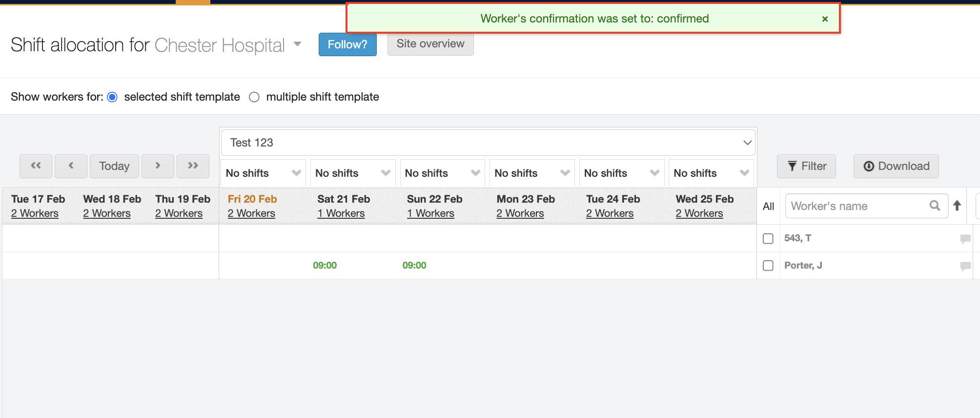Image resolution: width=980 pixels, height=418 pixels.
Task: Jump forward with double-right arrow button
Action: pyautogui.click(x=193, y=166)
